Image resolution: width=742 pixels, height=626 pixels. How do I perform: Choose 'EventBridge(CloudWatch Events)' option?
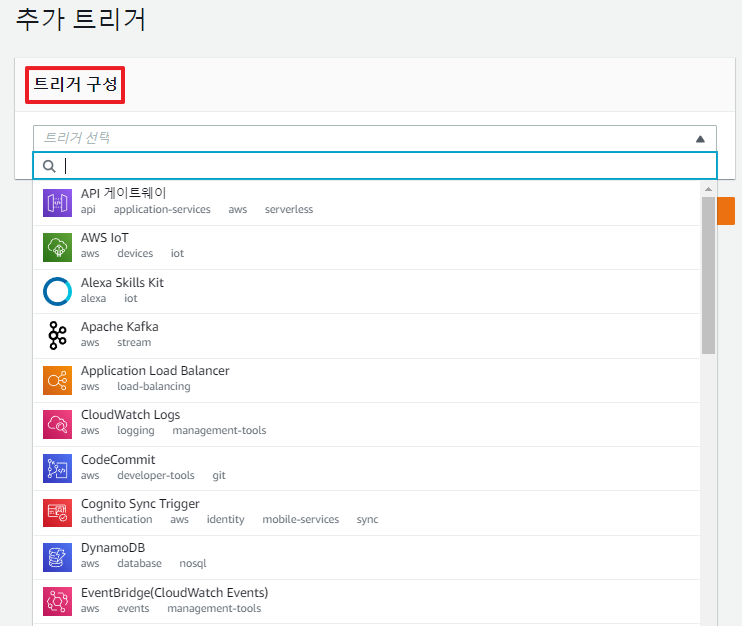pos(366,602)
